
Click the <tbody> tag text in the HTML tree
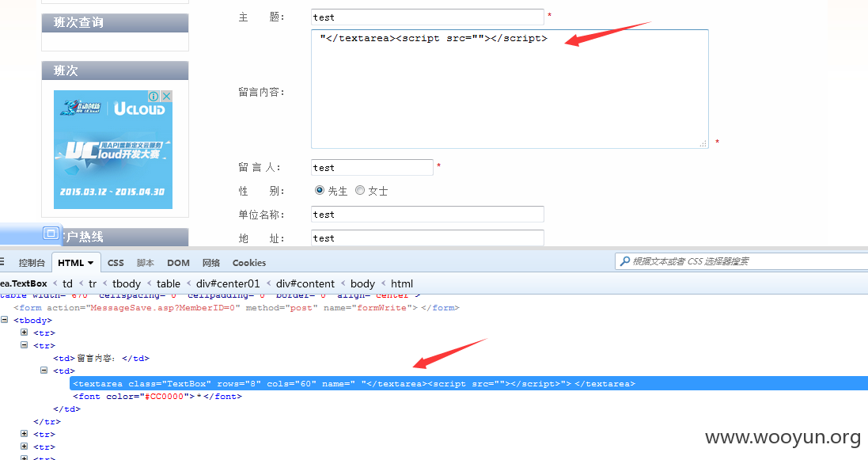[x=32, y=321]
